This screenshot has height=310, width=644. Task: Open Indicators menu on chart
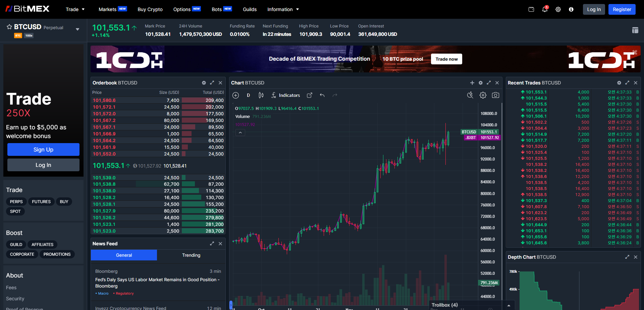pyautogui.click(x=285, y=96)
